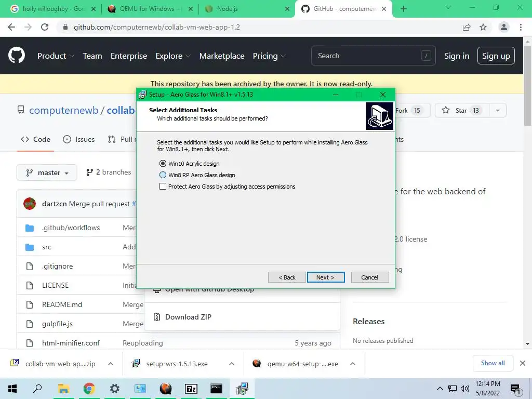Open Chrome three-dot menu
Image resolution: width=532 pixels, height=399 pixels.
[x=521, y=27]
